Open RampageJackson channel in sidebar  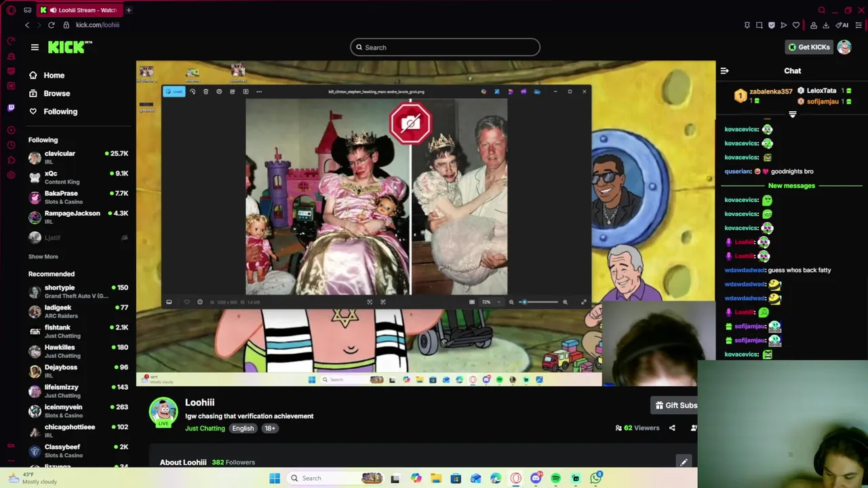(78, 217)
